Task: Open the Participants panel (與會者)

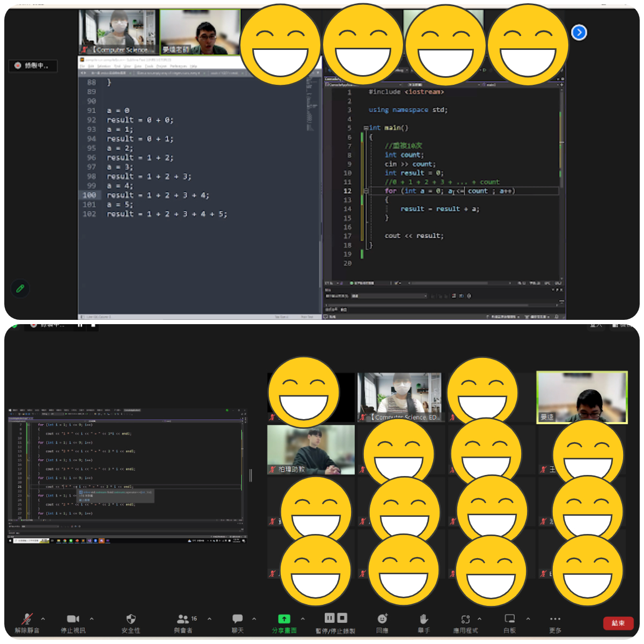Action: (184, 619)
